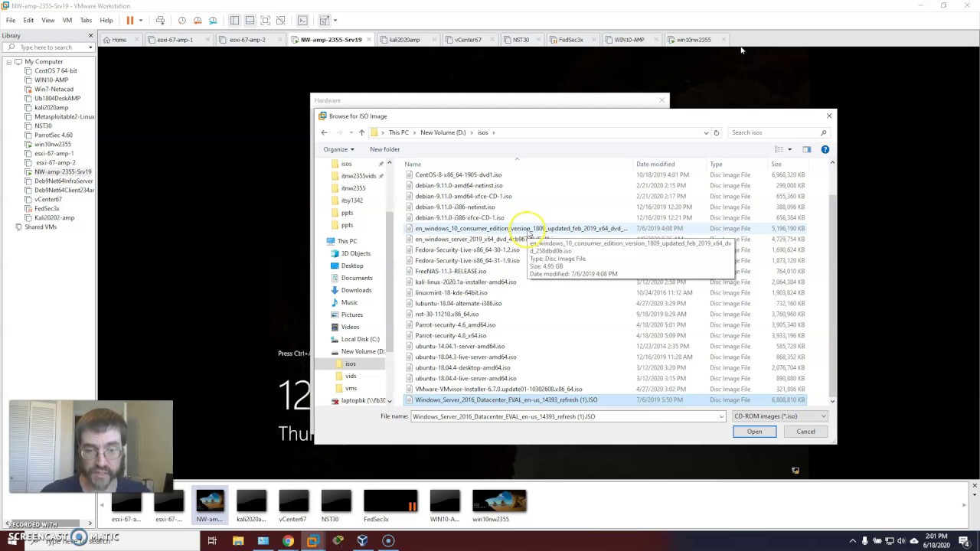This screenshot has height=551, width=980.
Task: Open Google Chrome from the taskbar
Action: tap(288, 541)
